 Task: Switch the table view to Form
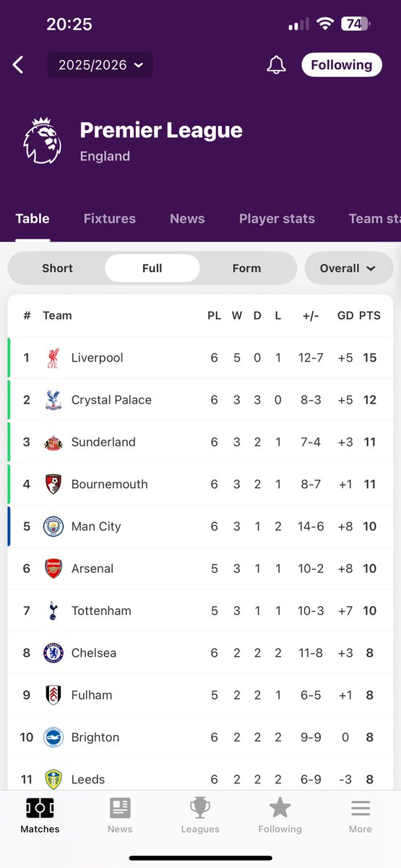(x=246, y=268)
